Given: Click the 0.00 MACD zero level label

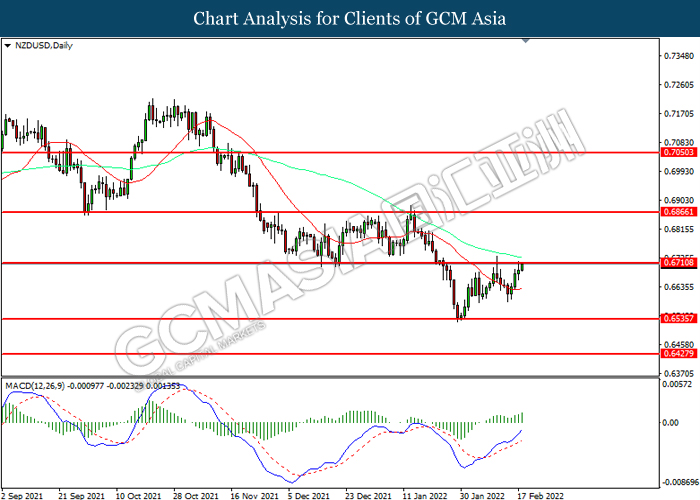Looking at the screenshot, I should pos(671,422).
